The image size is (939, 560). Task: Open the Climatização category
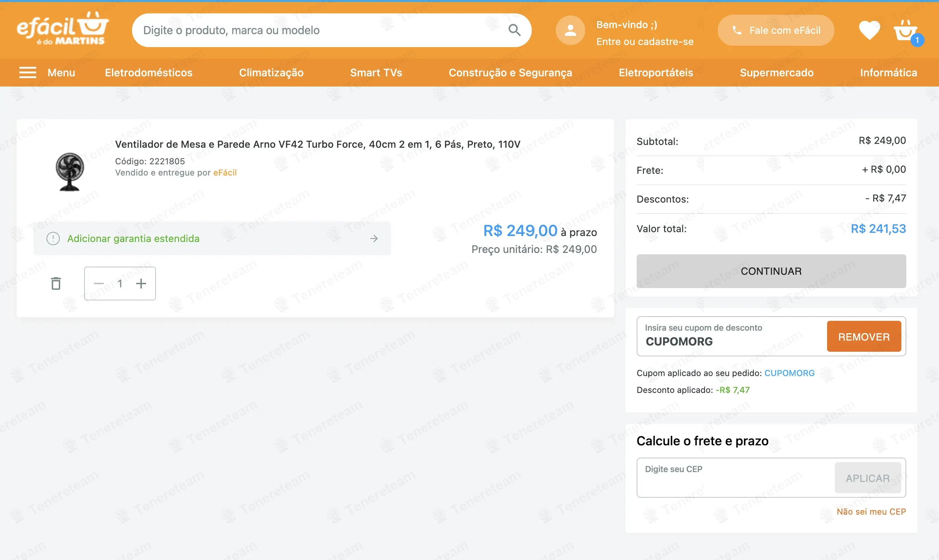point(271,72)
